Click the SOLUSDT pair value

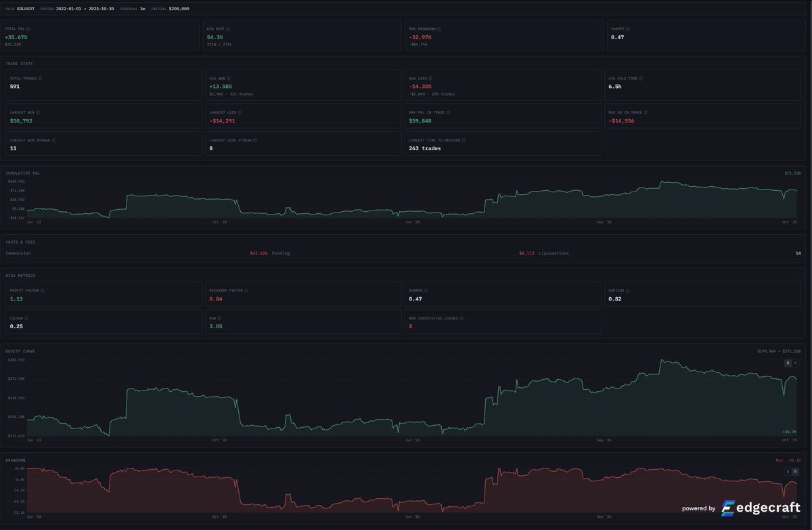(x=26, y=9)
